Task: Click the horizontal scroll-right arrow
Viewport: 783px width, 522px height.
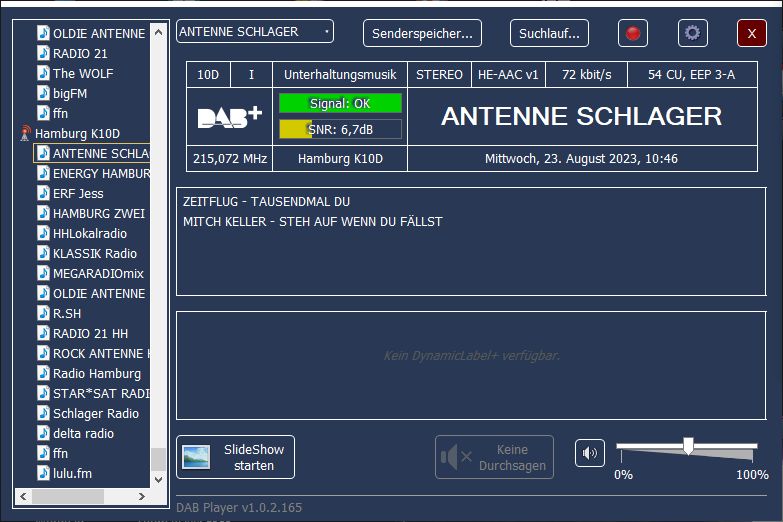Action: pos(142,497)
